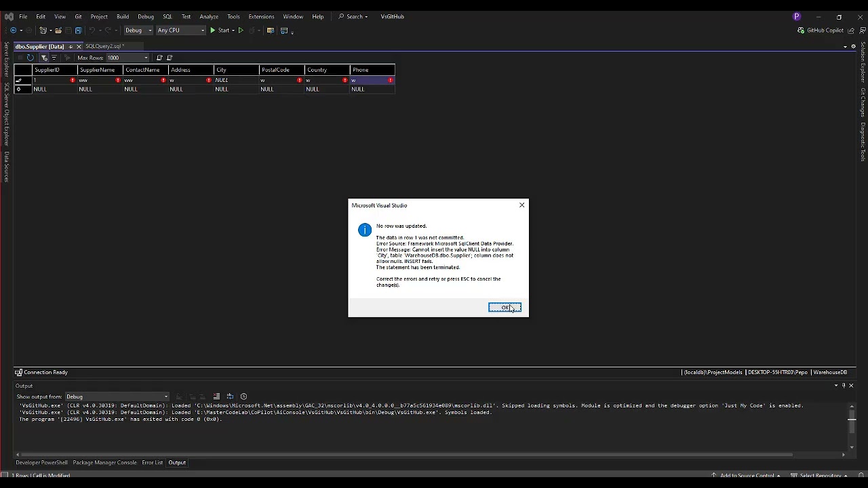The image size is (868, 488).
Task: Click the Save All toolbar icon
Action: click(x=78, y=30)
